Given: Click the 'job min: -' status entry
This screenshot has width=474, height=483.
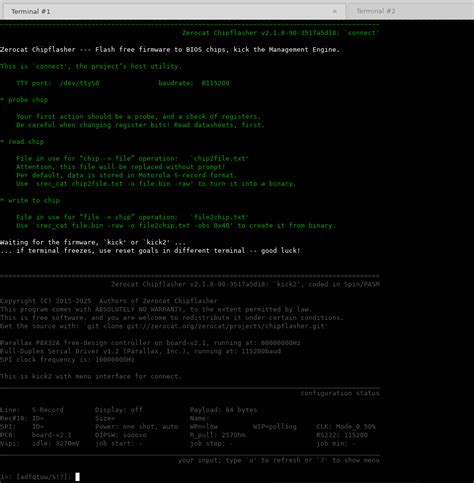Looking at the screenshot, I should [x=336, y=443].
